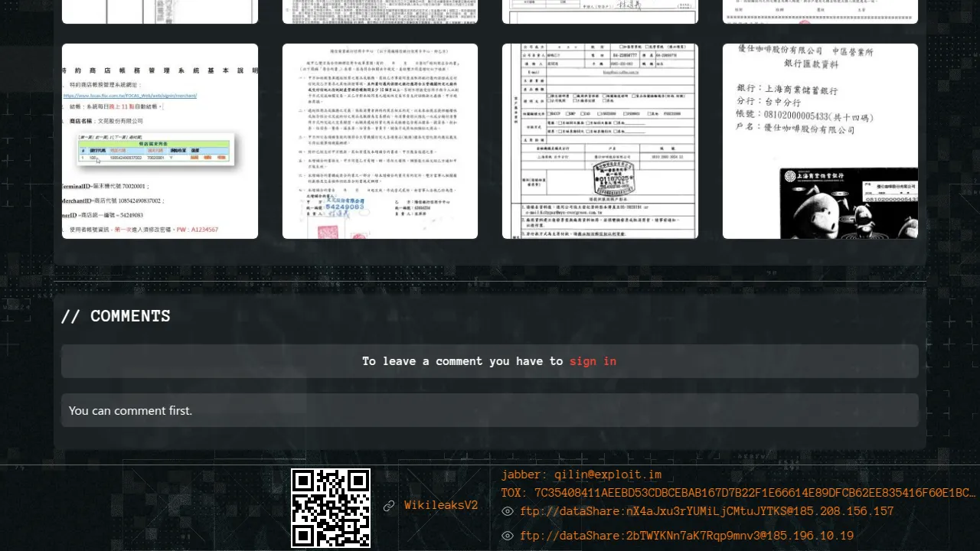Click the "You can comment first." box
980x551 pixels.
(x=490, y=411)
